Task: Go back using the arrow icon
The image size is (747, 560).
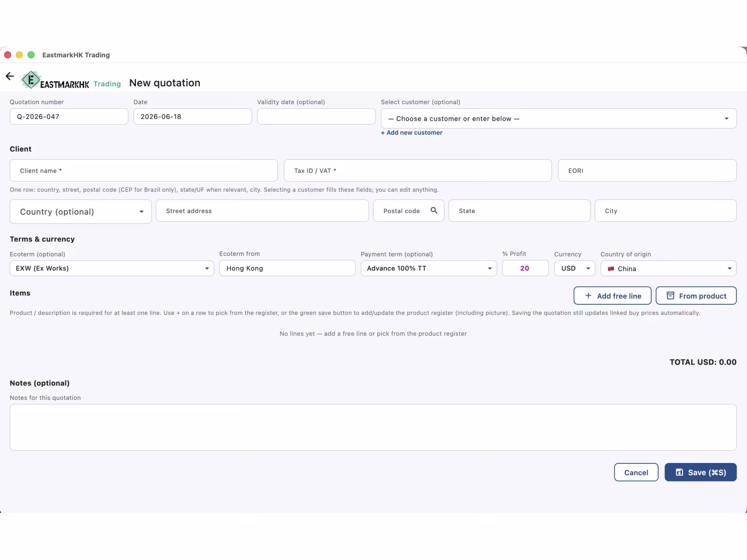Action: [10, 76]
